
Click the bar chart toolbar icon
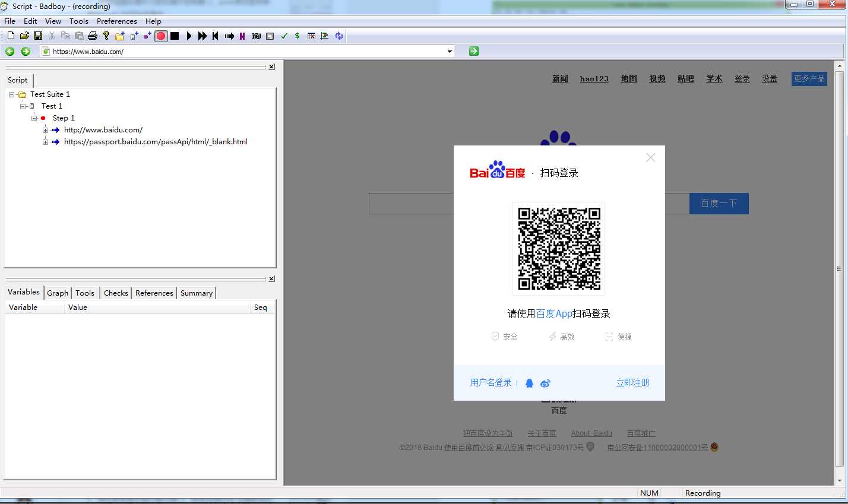click(x=324, y=36)
